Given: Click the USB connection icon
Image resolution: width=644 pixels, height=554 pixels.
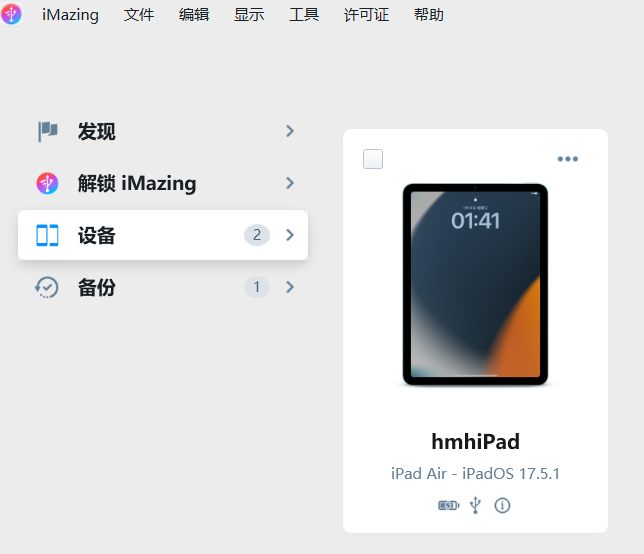Looking at the screenshot, I should pos(475,505).
